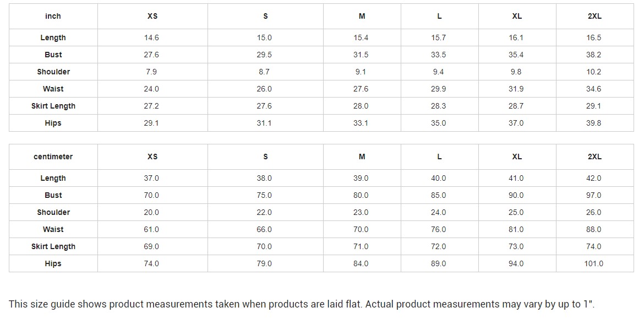Click the 101.0 Hips value for 2XL
Viewport: 644px width, 318px height.
coord(593,263)
